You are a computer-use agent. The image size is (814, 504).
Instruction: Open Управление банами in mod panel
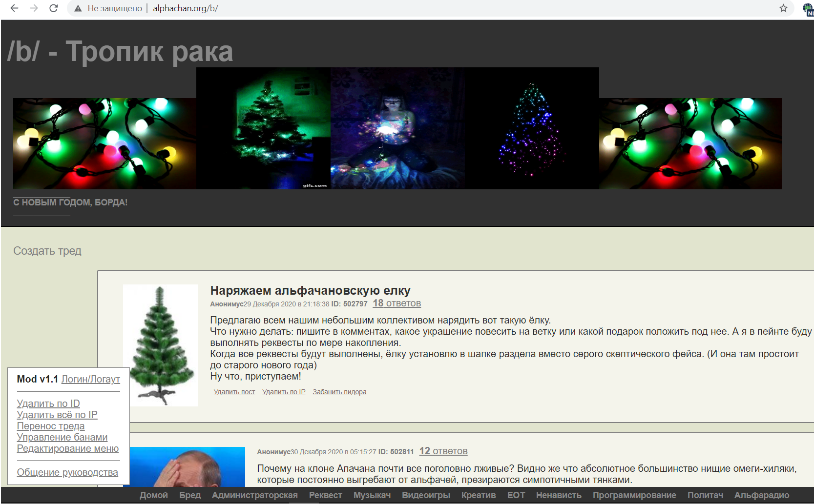coord(62,437)
